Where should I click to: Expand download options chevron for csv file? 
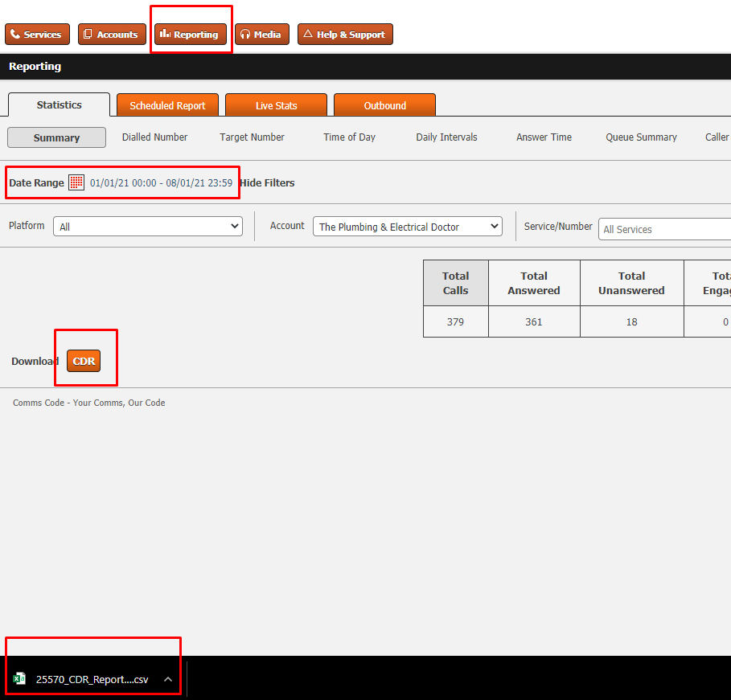[x=168, y=679]
